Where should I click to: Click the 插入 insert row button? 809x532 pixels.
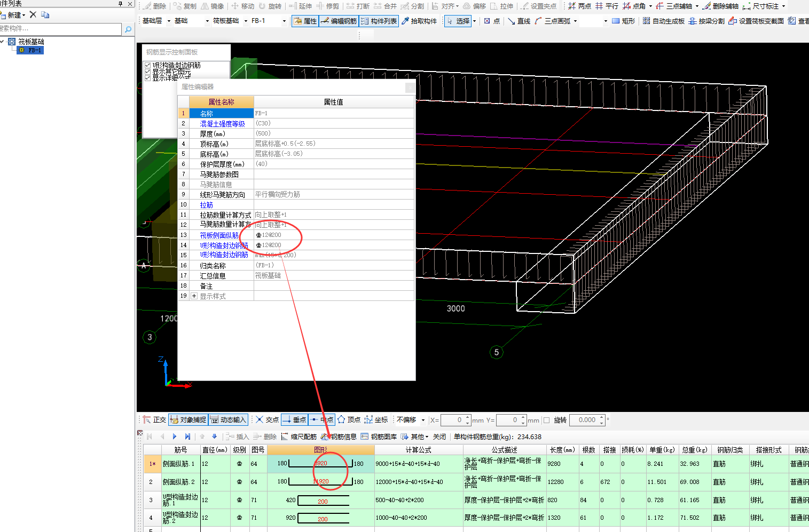coord(237,436)
